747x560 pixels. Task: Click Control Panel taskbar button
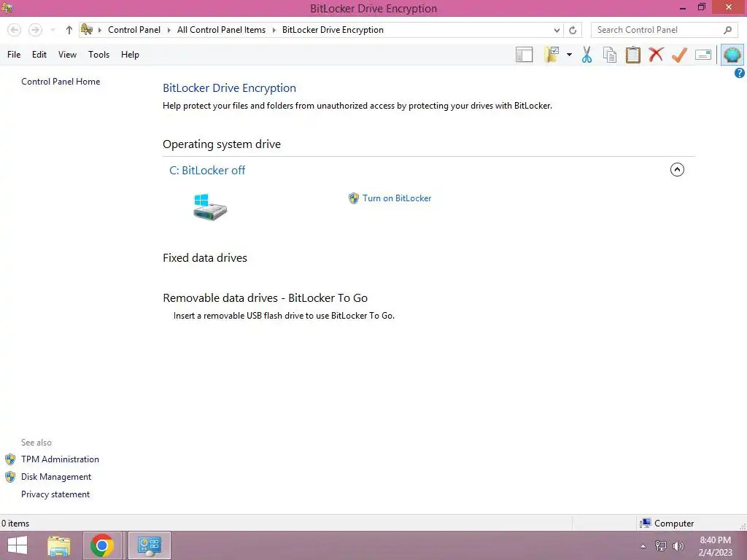click(150, 545)
